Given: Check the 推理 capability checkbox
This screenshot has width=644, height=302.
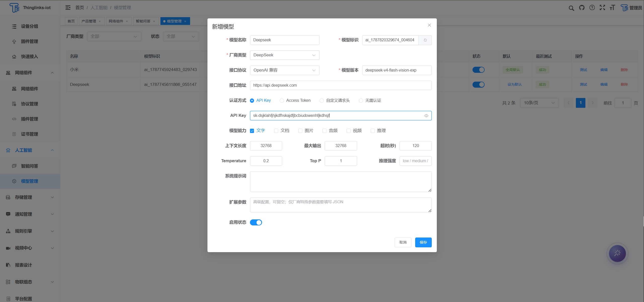Looking at the screenshot, I should [x=373, y=131].
